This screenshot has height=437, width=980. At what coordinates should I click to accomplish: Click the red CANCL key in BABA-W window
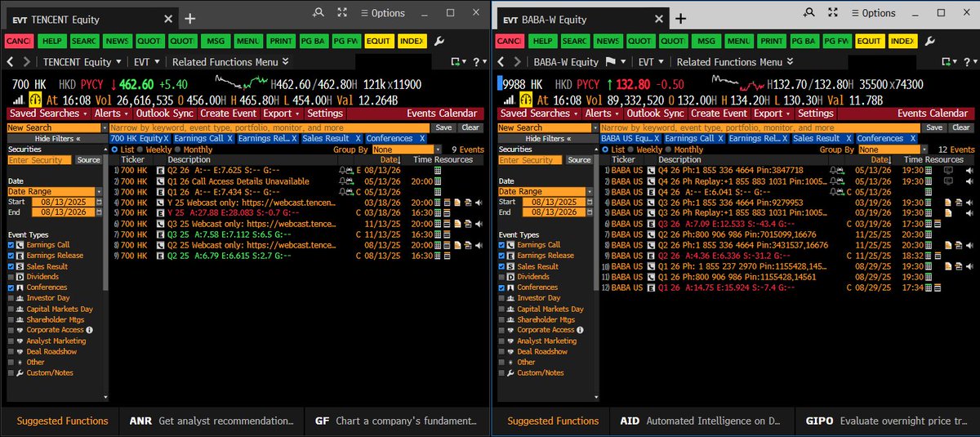click(510, 41)
